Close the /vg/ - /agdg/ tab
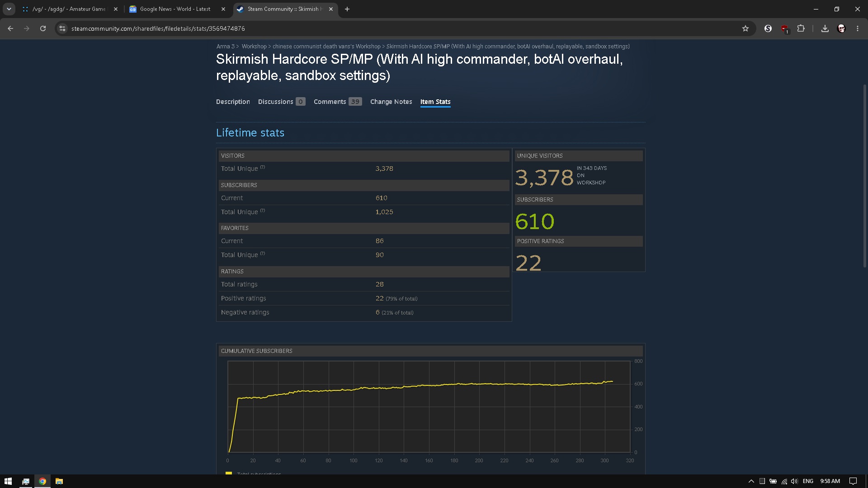The image size is (868, 488). (116, 9)
